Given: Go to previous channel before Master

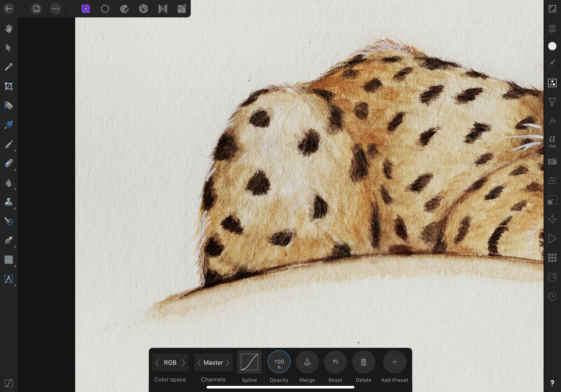Looking at the screenshot, I should (x=199, y=363).
